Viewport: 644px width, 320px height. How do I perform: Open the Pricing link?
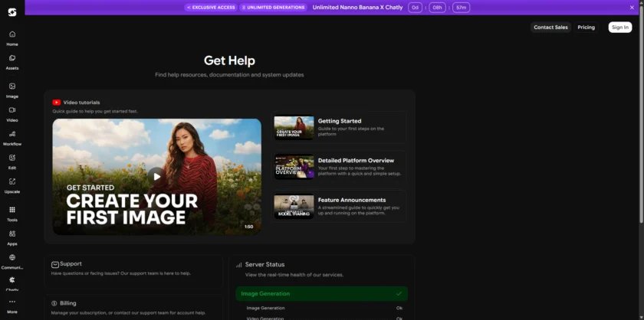click(x=586, y=28)
